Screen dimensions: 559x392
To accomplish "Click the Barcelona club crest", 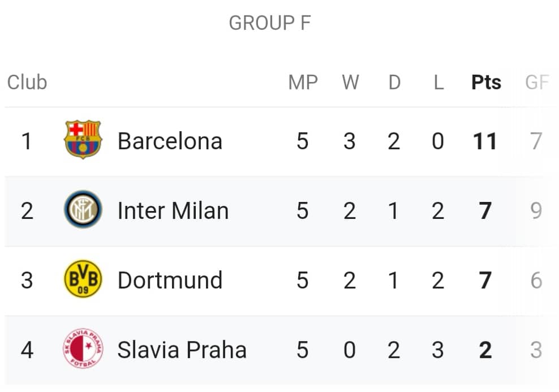I will tap(83, 139).
